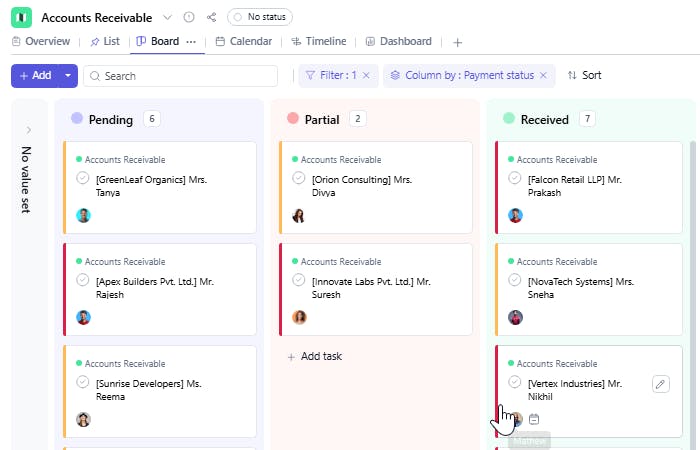This screenshot has width=700, height=450.
Task: Open the Dashboard tab
Action: tap(398, 41)
